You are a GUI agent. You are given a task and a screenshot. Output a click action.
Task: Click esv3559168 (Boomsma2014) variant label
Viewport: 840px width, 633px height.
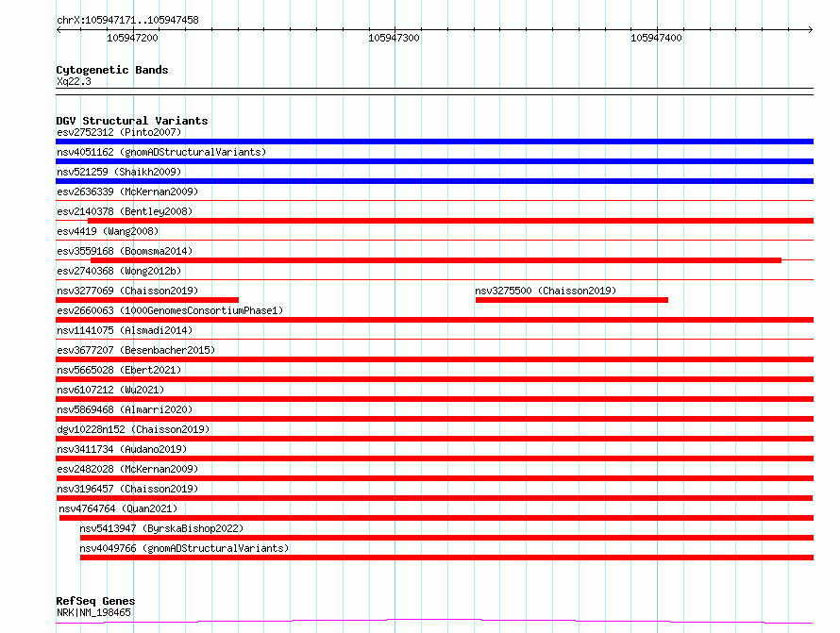(125, 251)
